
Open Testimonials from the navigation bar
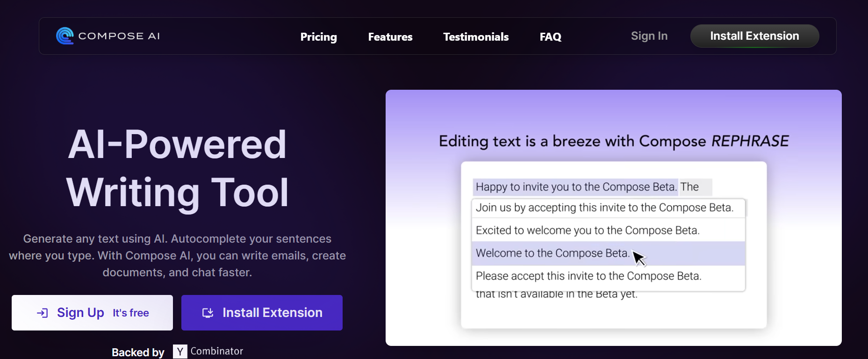click(x=476, y=36)
